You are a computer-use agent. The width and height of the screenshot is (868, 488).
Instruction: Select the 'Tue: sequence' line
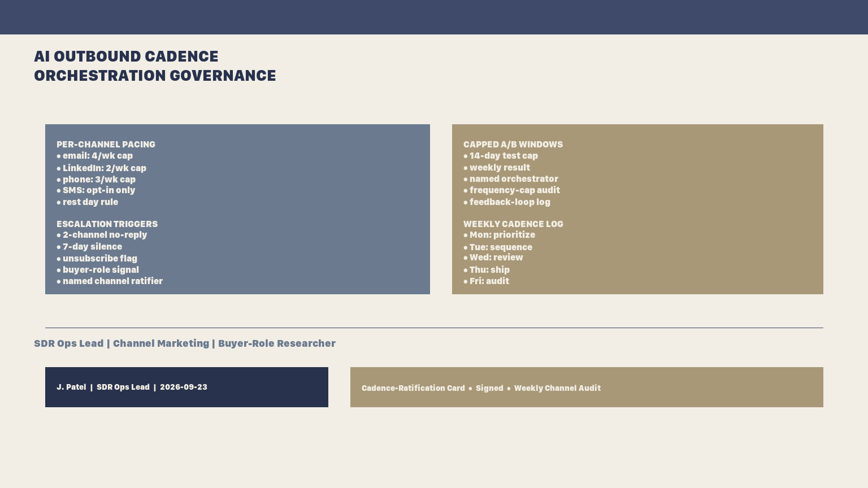click(498, 247)
